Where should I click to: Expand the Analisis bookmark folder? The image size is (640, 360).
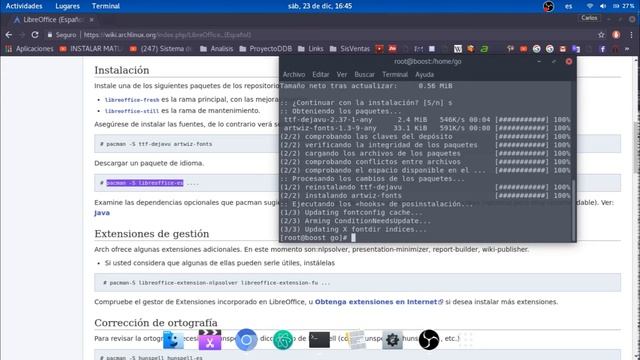click(217, 49)
